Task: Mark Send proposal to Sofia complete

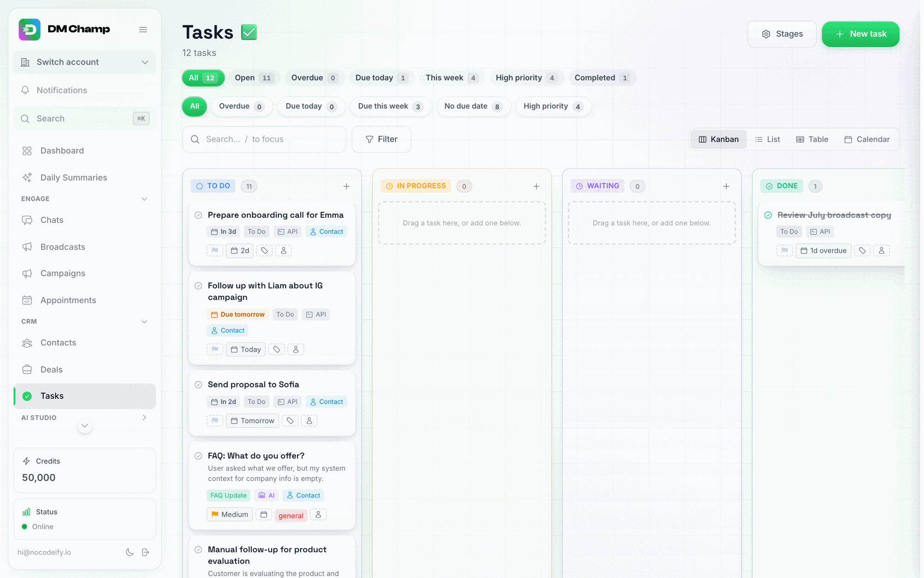Action: 198,385
